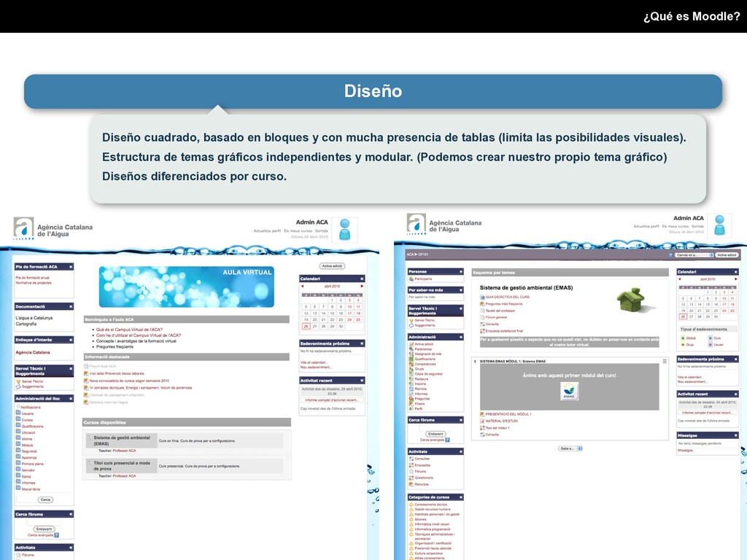747x560 pixels.
Task: Click the help icon next to Canvia rol dropdown
Action: tap(670, 255)
